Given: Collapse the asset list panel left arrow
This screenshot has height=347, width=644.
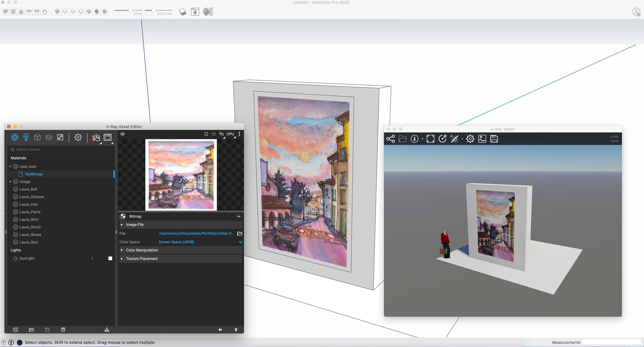Looking at the screenshot, I should 6,232.
